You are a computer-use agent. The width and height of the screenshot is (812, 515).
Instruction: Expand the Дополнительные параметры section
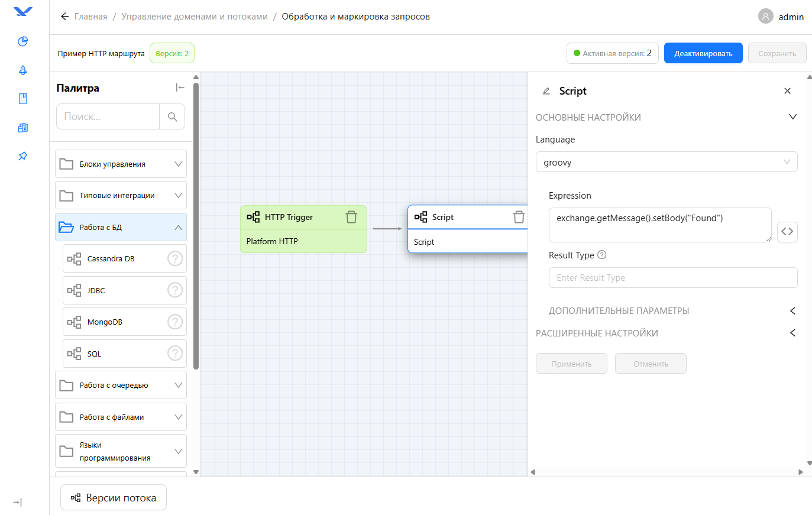792,310
